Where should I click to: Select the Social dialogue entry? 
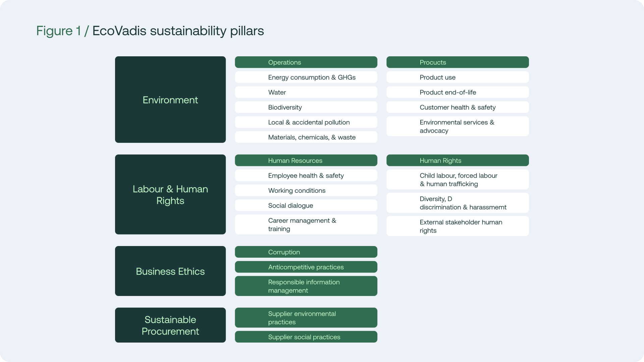coord(306,205)
